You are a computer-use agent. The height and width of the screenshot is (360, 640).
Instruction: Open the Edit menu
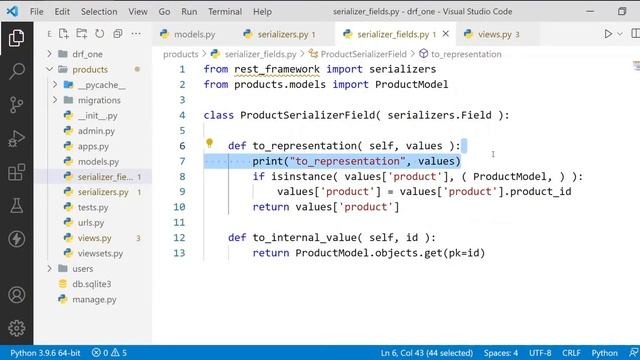point(62,11)
